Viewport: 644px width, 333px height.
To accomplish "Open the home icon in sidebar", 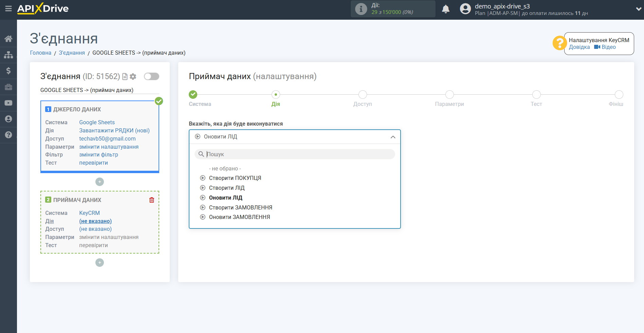I will tap(8, 39).
